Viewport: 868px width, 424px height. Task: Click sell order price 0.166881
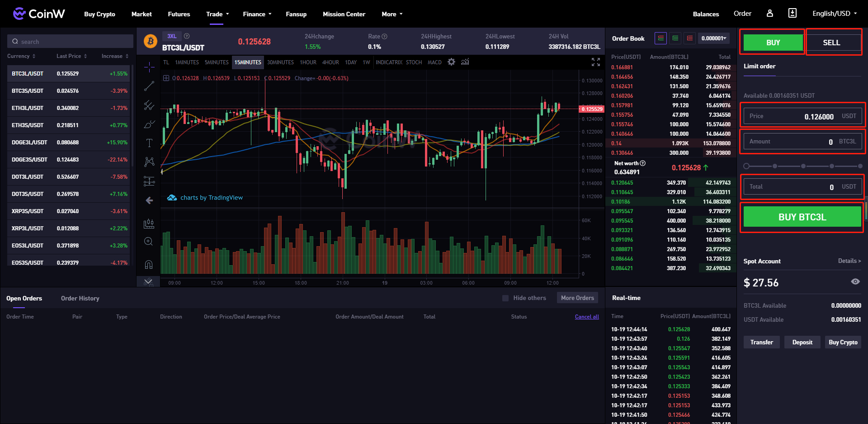pyautogui.click(x=622, y=67)
